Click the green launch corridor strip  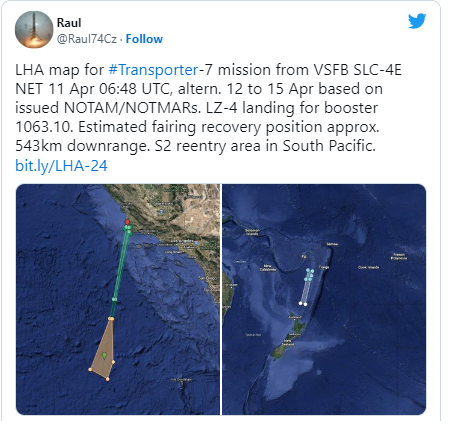pyautogui.click(x=119, y=273)
